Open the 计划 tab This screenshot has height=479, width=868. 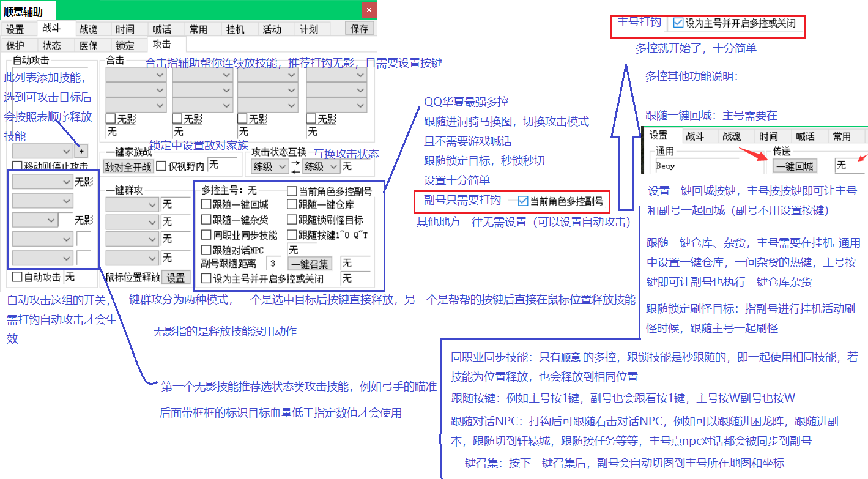coord(308,29)
